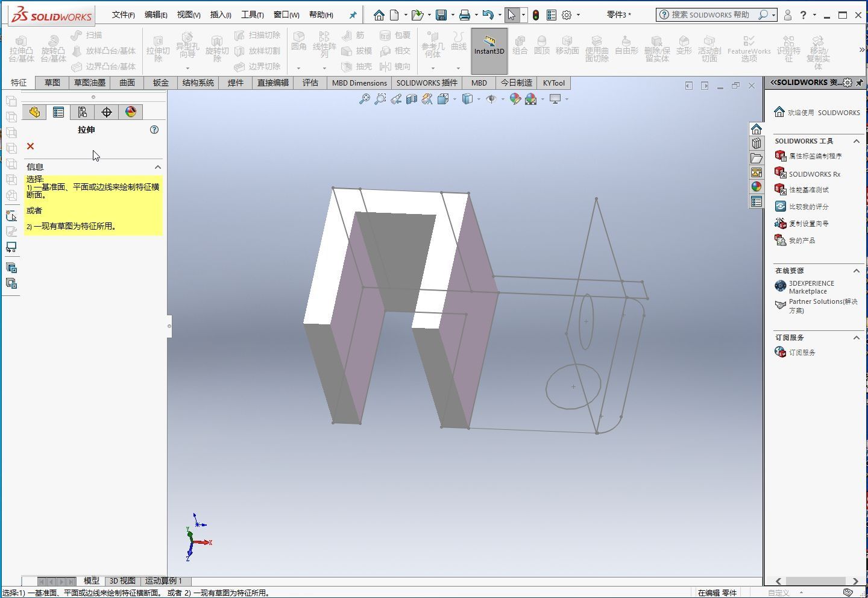Switch to the KYTool tab
The height and width of the screenshot is (598, 868).
click(553, 83)
